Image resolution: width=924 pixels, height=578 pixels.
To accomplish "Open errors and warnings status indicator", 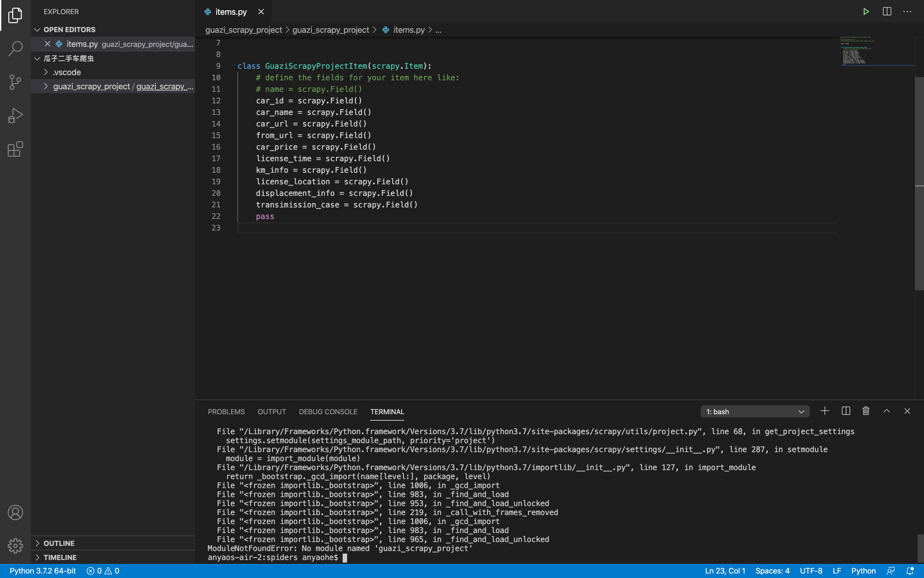I will coord(103,571).
